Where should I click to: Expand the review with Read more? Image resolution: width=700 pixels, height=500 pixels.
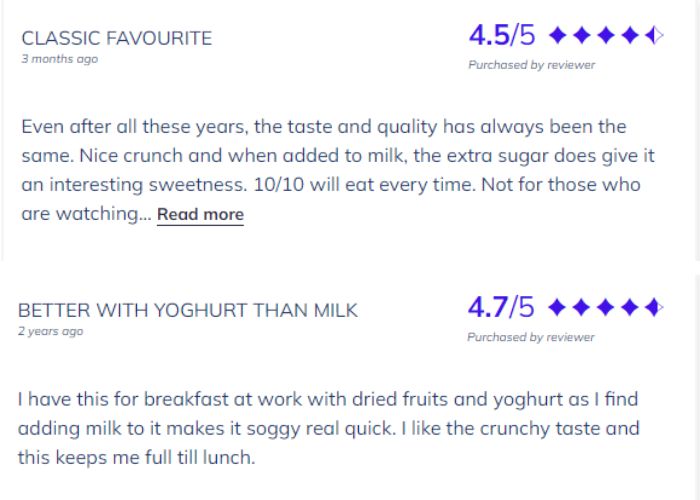tap(200, 214)
